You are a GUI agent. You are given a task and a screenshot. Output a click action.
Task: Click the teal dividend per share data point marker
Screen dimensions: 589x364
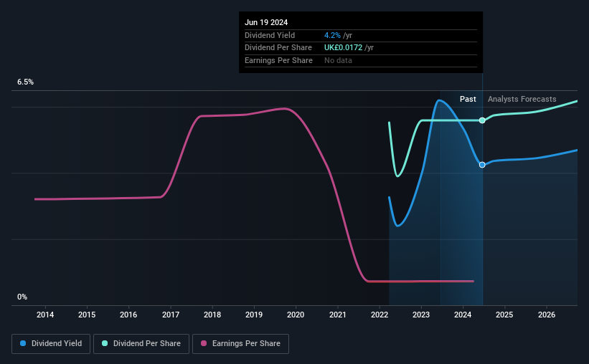pos(482,120)
